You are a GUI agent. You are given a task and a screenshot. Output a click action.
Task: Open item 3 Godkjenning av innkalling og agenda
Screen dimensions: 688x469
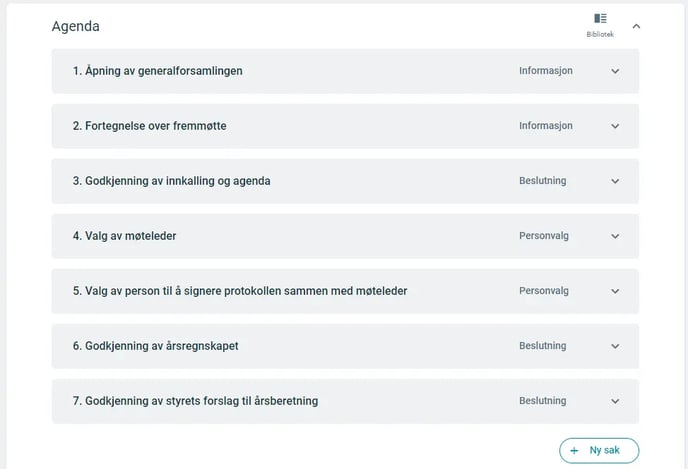[x=345, y=181]
